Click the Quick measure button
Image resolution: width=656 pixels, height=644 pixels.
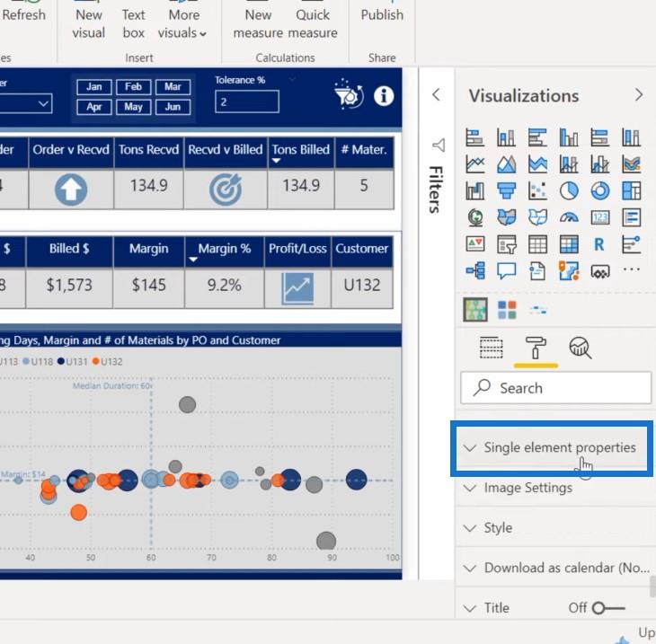(x=313, y=24)
